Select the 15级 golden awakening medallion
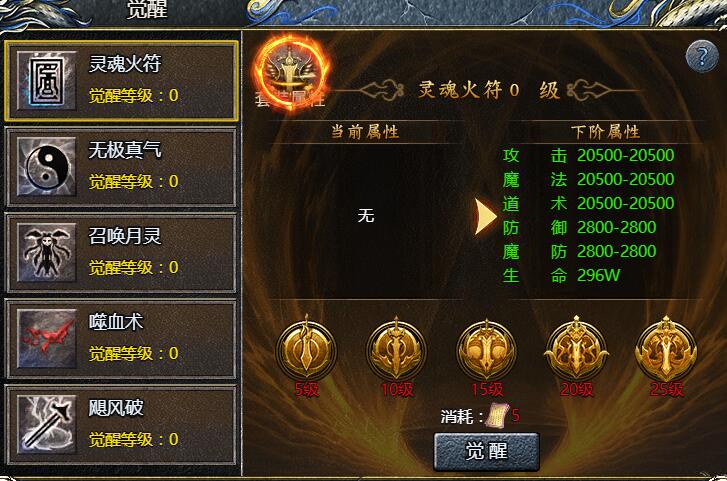Image resolution: width=727 pixels, height=481 pixels. pos(486,348)
